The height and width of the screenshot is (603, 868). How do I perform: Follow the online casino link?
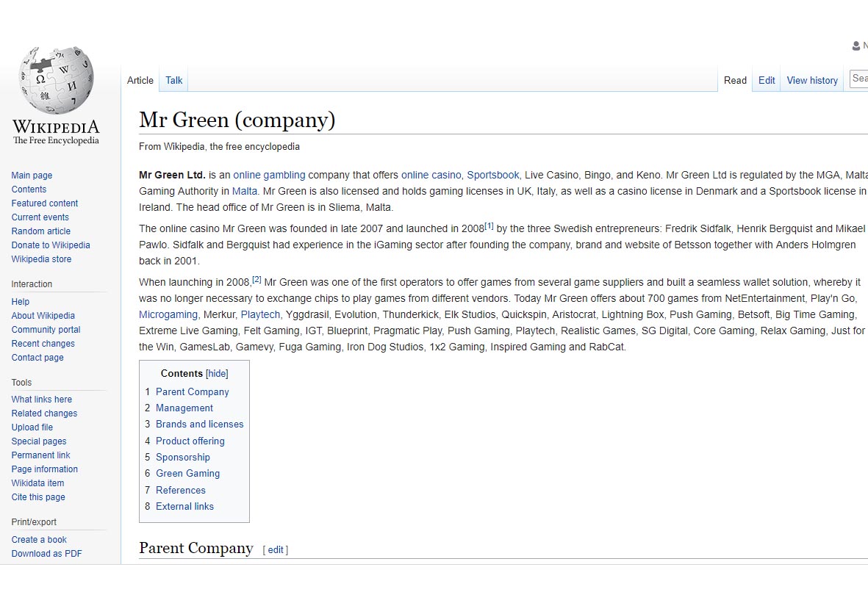tap(431, 175)
